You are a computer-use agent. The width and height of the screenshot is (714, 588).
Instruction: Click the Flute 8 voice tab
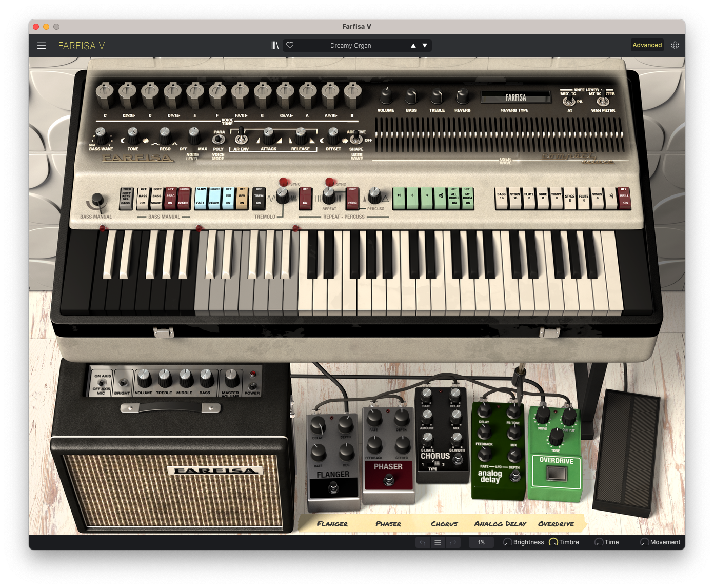pyautogui.click(x=529, y=198)
